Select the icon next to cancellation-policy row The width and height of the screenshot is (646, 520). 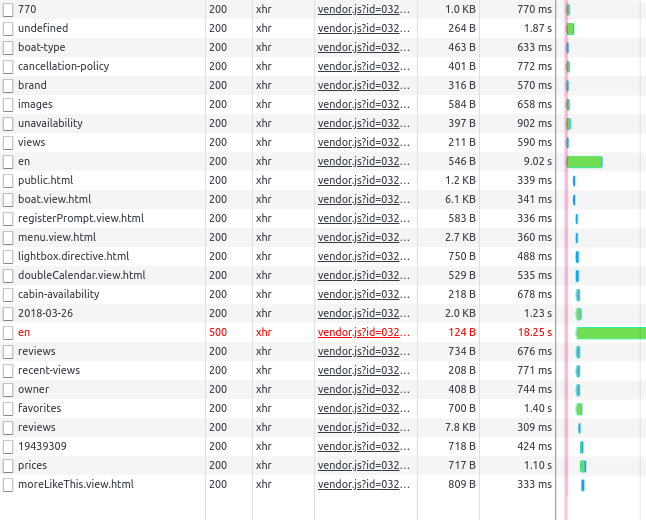point(8,66)
